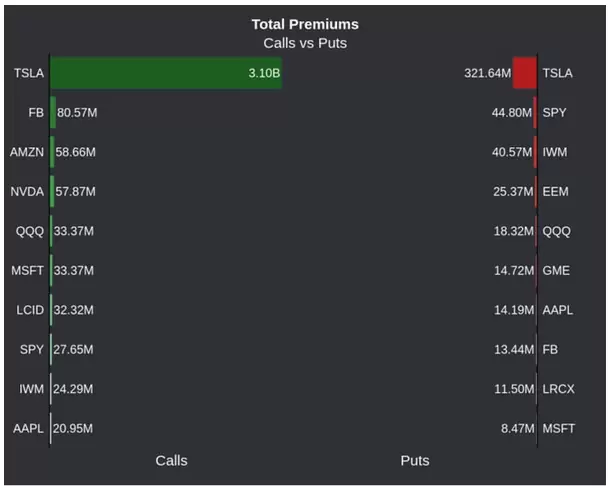612x488 pixels.
Task: Click the 'Puts' axis label
Action: pyautogui.click(x=415, y=460)
